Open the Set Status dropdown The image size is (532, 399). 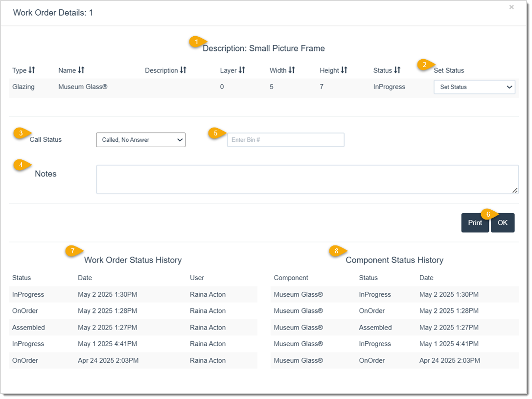tap(474, 87)
